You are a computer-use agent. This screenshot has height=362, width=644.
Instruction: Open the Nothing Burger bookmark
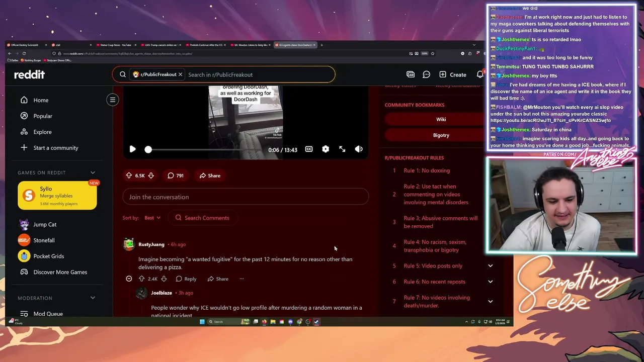tap(31, 60)
